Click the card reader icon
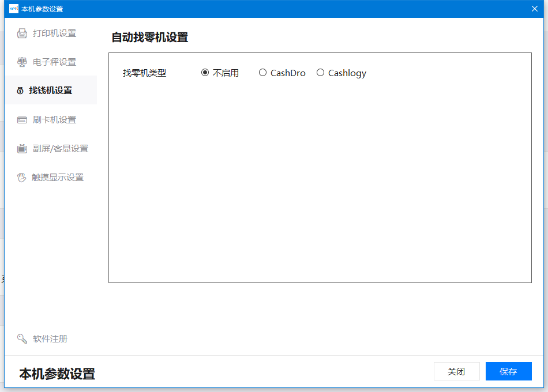548x392 pixels. (22, 120)
